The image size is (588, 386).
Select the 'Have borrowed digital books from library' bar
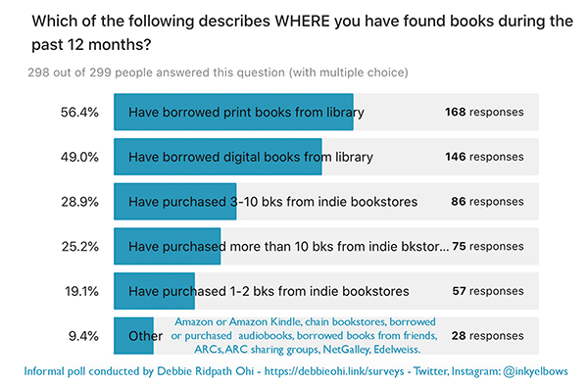[x=326, y=157]
